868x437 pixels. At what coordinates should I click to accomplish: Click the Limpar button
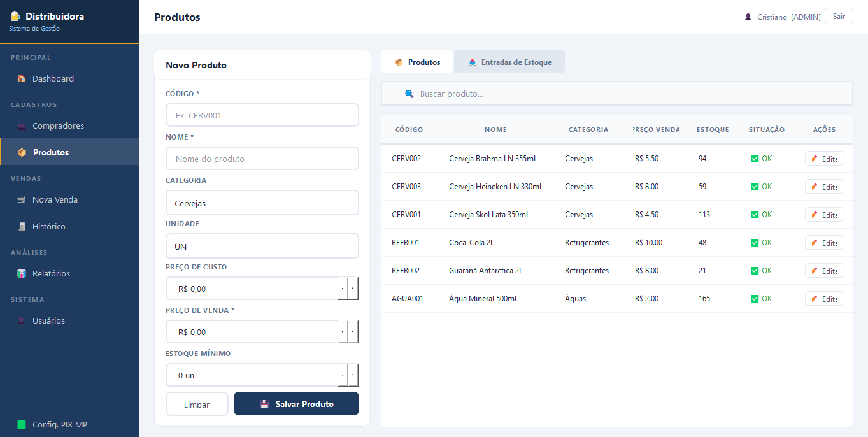[197, 405]
